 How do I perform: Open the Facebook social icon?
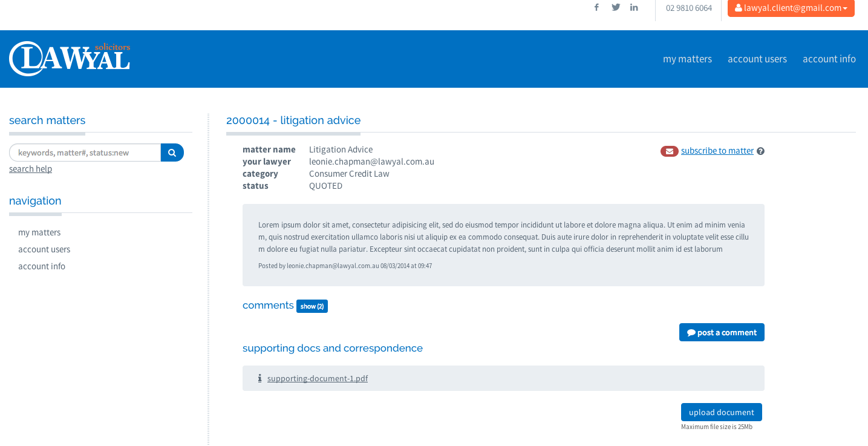596,8
